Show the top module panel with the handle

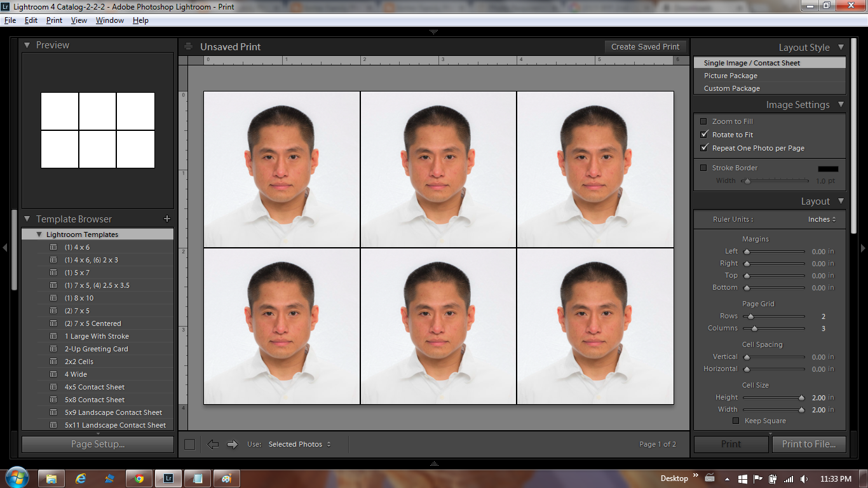(x=434, y=31)
